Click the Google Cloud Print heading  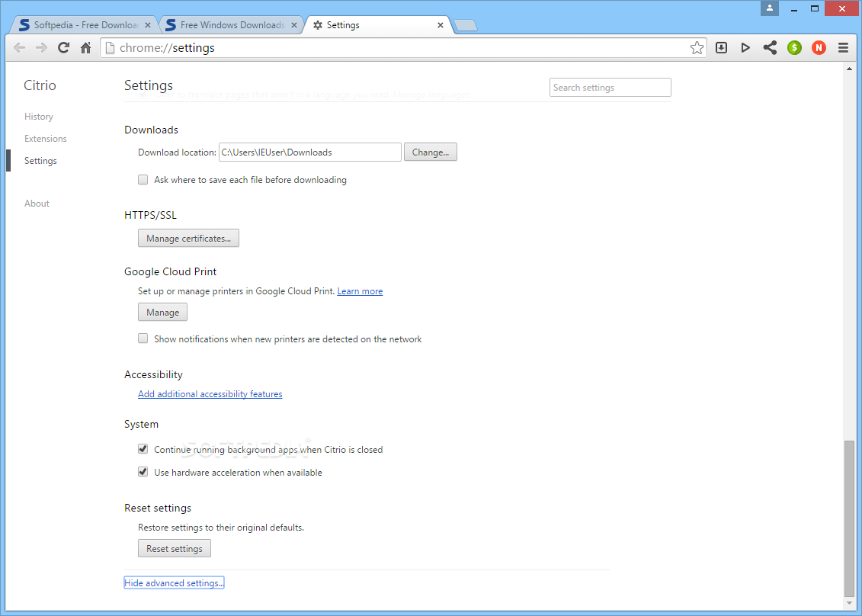pyautogui.click(x=171, y=271)
